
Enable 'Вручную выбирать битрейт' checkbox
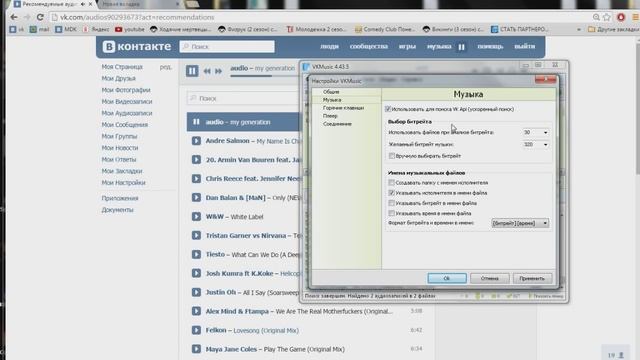pyautogui.click(x=391, y=156)
